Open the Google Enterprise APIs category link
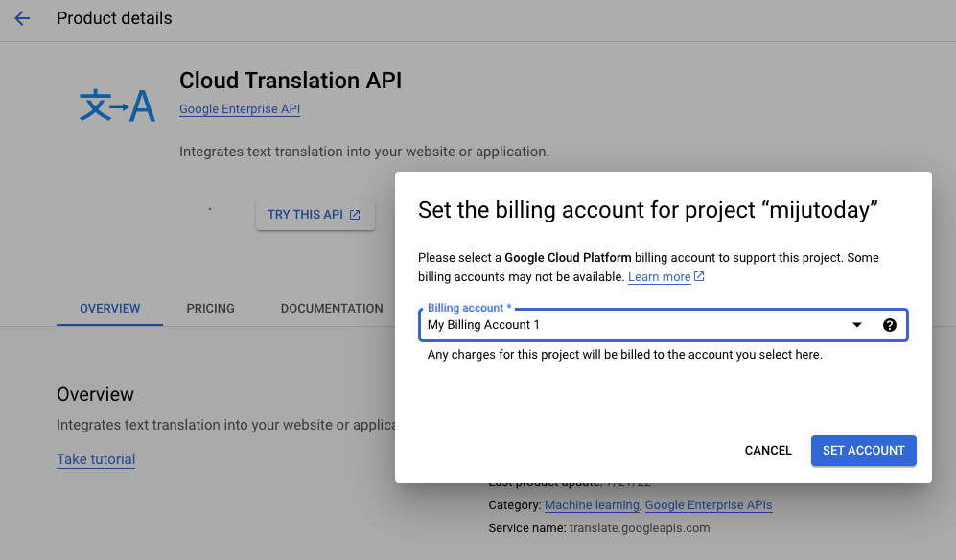The width and height of the screenshot is (956, 560). [x=709, y=505]
